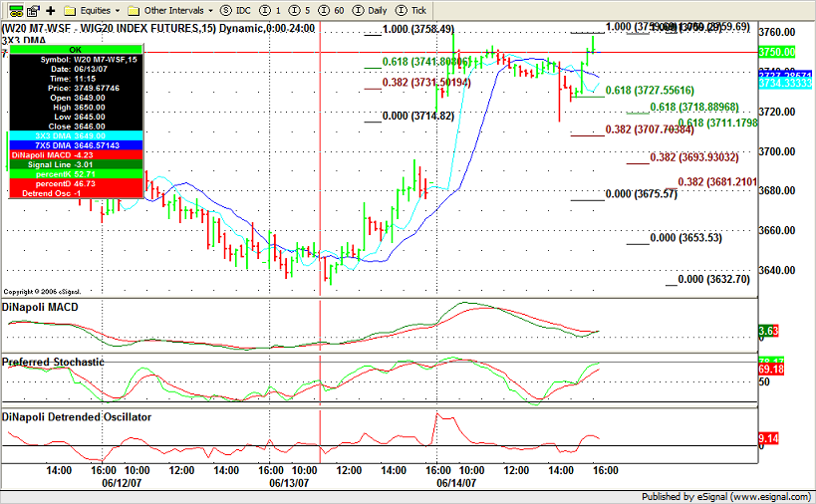Switch chart to Daily interval

368,10
